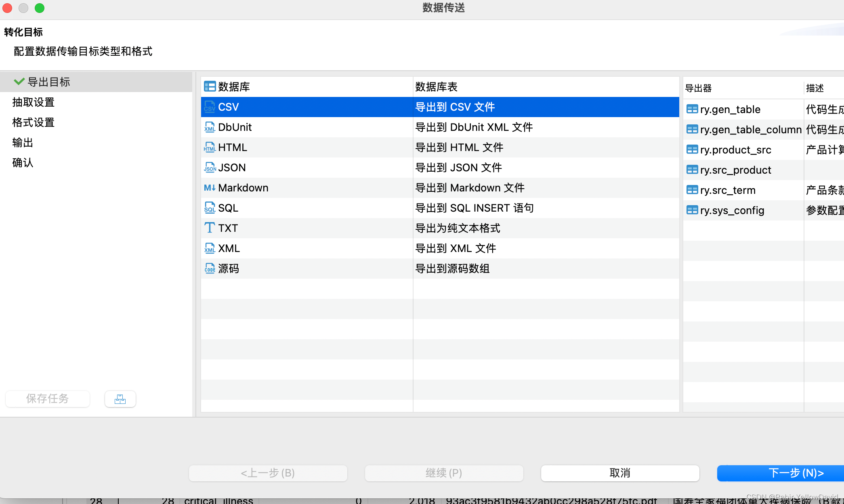Image resolution: width=844 pixels, height=504 pixels.
Task: Click the 保存任务 button
Action: pyautogui.click(x=48, y=399)
